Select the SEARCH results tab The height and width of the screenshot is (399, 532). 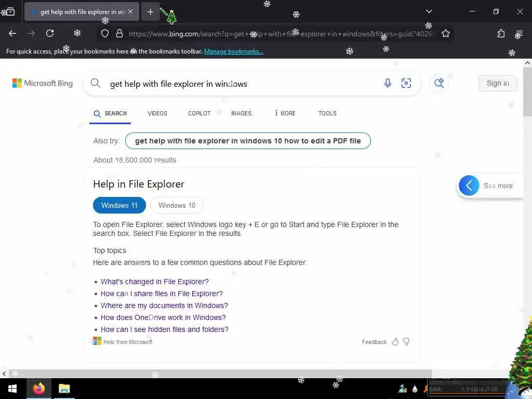coord(110,113)
